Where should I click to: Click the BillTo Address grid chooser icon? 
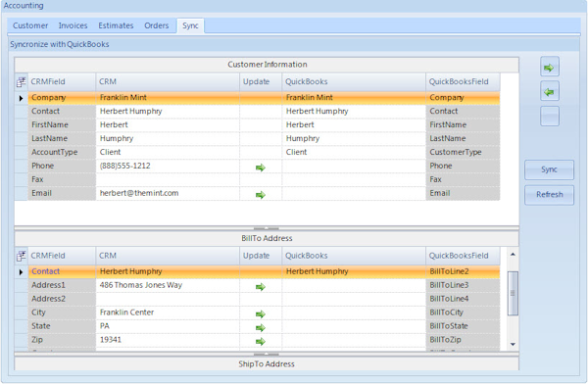point(21,256)
